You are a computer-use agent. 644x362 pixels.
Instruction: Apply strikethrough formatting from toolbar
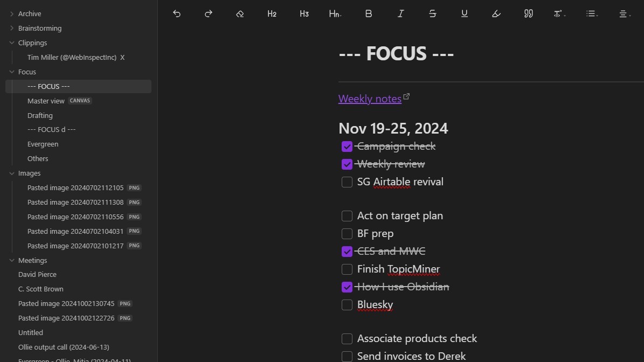coord(432,14)
